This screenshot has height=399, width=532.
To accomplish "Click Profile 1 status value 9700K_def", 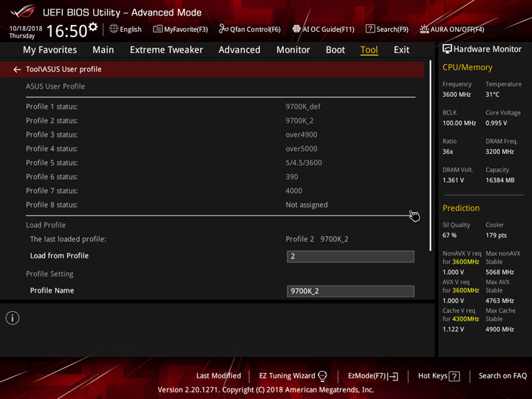I will pos(303,107).
